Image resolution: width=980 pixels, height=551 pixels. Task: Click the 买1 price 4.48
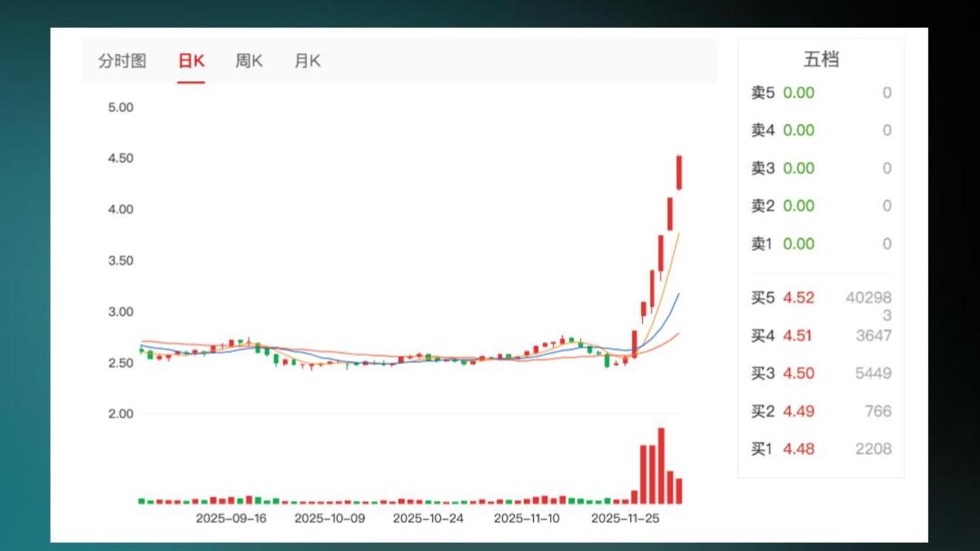(x=798, y=449)
